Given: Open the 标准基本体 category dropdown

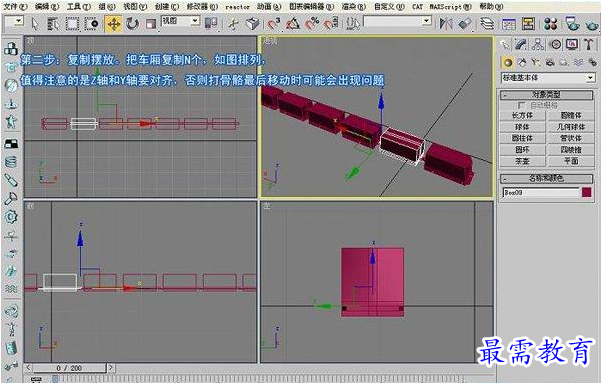Looking at the screenshot, I should tap(548, 78).
